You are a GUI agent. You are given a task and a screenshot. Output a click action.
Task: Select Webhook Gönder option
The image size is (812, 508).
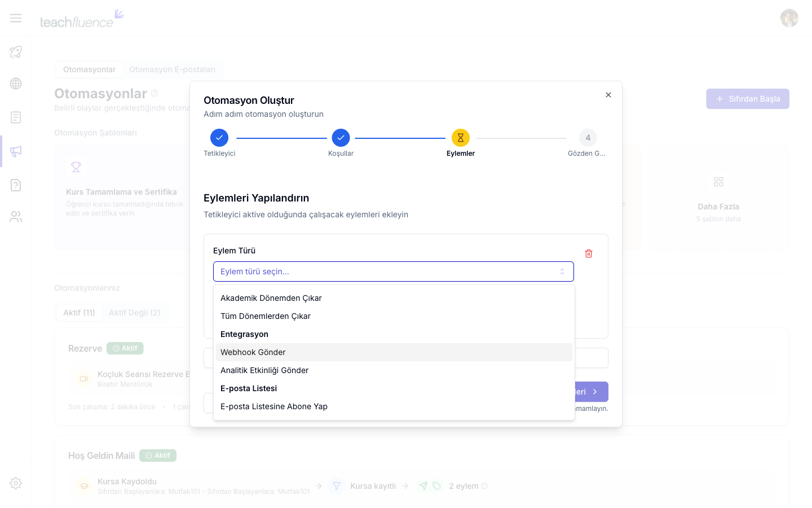pos(394,352)
